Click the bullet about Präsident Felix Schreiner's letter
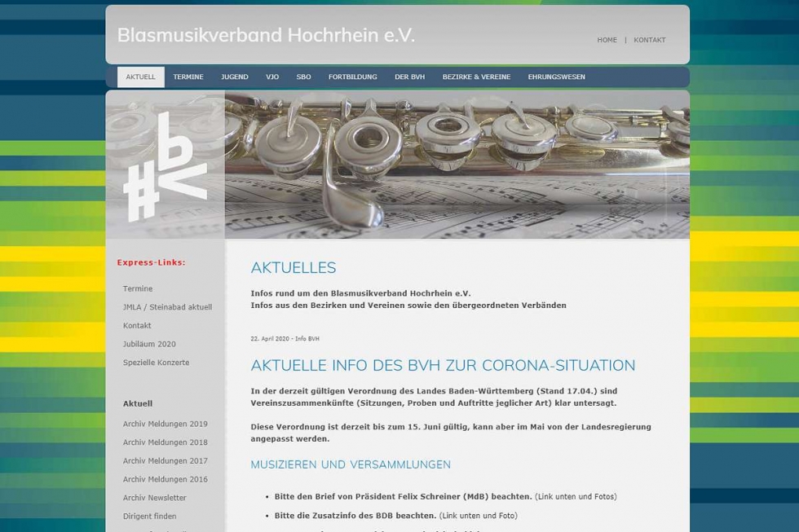The image size is (799, 532). pos(445,496)
